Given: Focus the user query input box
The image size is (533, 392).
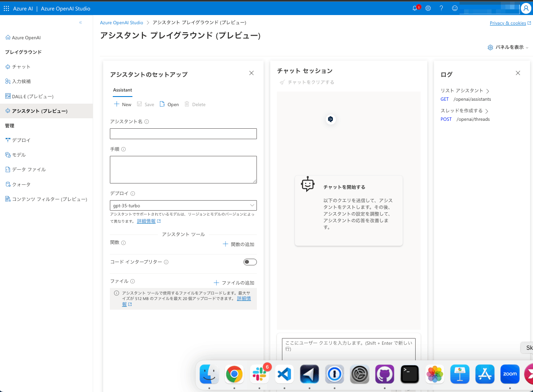Looking at the screenshot, I should click(x=349, y=349).
